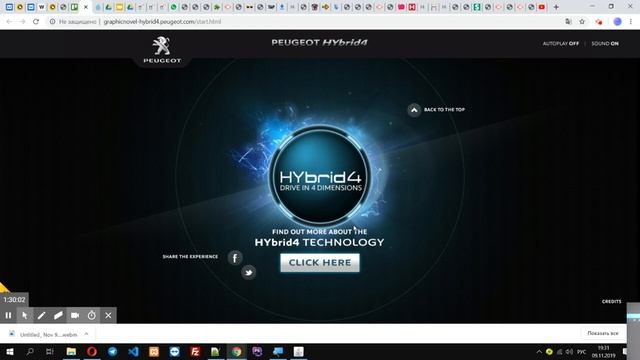
Task: Open Task View on the taskbar
Action: 50,351
